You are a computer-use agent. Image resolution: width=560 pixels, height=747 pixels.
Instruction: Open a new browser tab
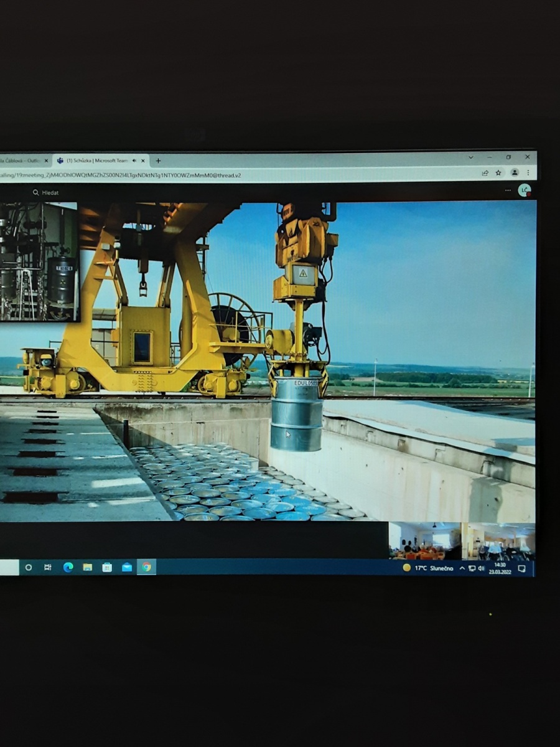pos(158,161)
